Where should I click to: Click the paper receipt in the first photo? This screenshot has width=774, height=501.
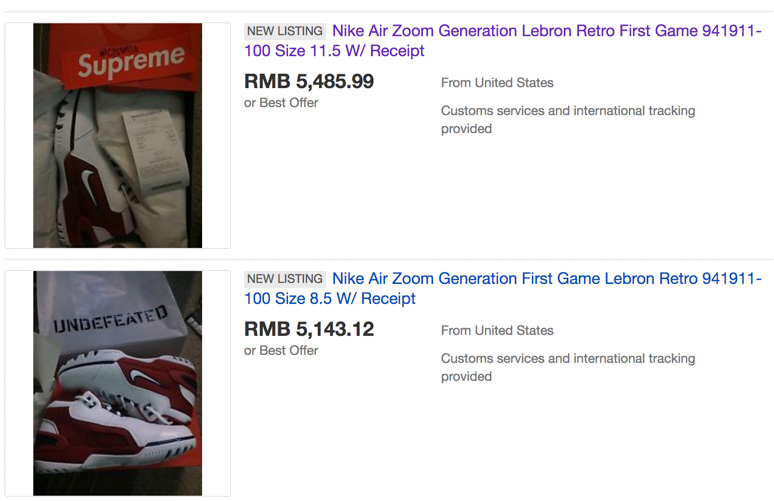pos(148,150)
